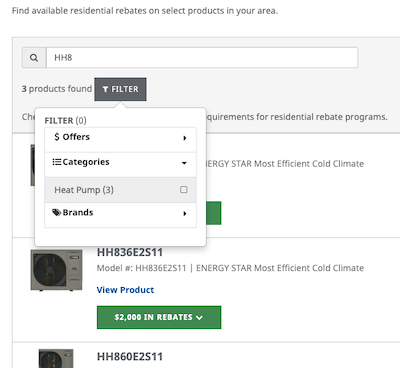Expand the $2,000 IN REBATES button
Image resolution: width=400 pixels, height=368 pixels.
point(159,317)
